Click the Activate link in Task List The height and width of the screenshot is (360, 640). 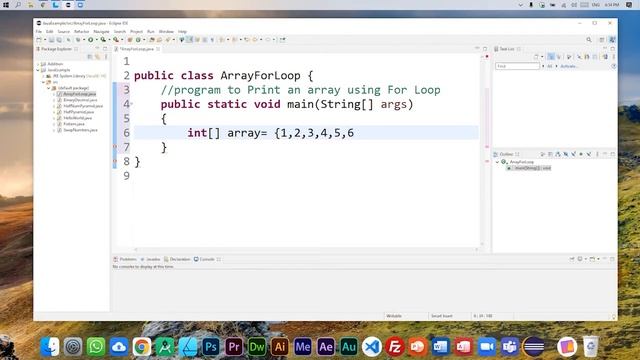(x=568, y=66)
